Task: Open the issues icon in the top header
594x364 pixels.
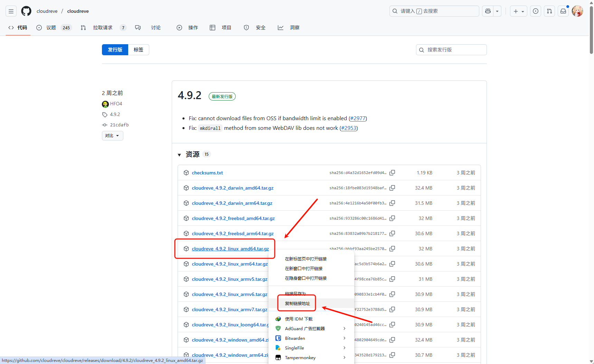Action: [536, 11]
